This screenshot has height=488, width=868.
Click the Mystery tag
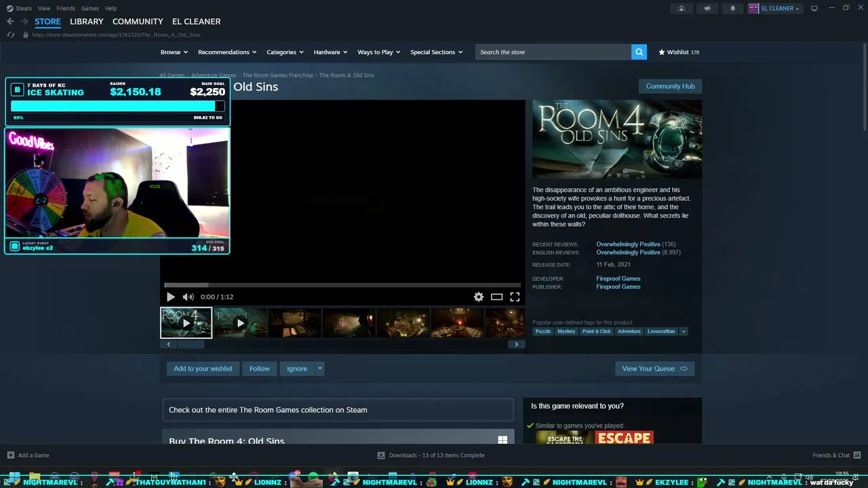(566, 331)
